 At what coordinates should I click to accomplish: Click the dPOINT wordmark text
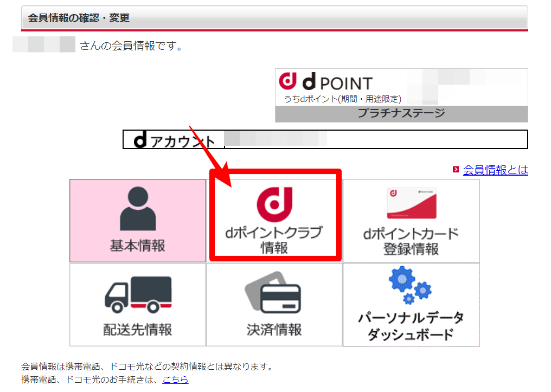(x=337, y=82)
